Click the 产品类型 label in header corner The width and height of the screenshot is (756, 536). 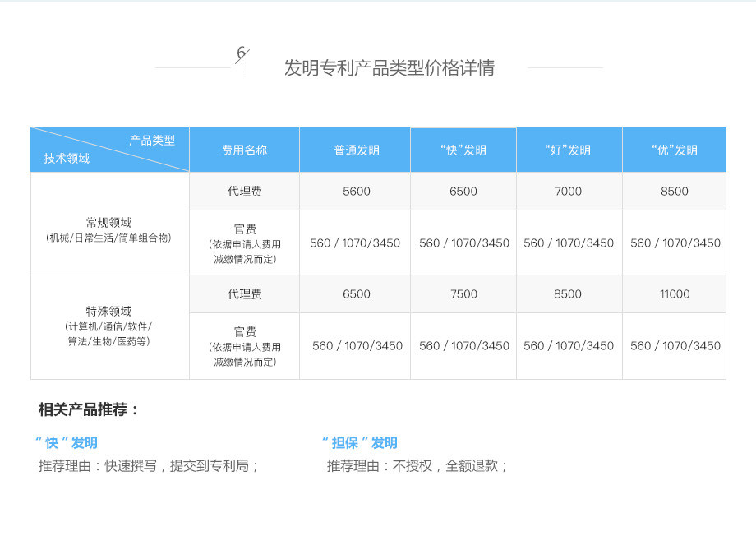tap(152, 141)
